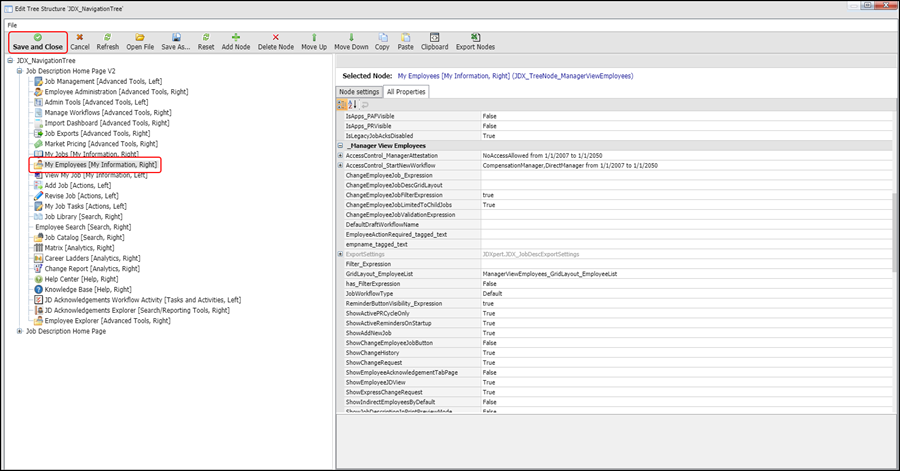Image resolution: width=900 pixels, height=471 pixels.
Task: Export nodes using the Export Nodes icon
Action: point(475,41)
